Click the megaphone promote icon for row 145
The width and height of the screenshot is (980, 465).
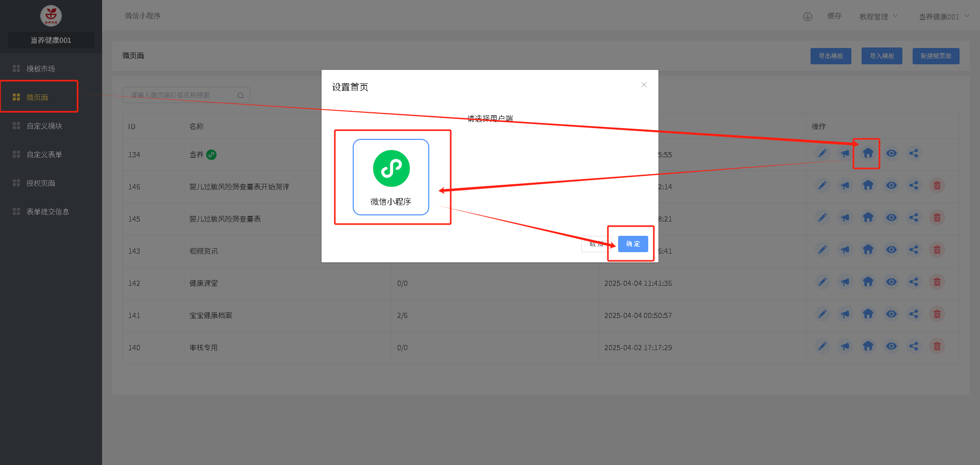[845, 217]
